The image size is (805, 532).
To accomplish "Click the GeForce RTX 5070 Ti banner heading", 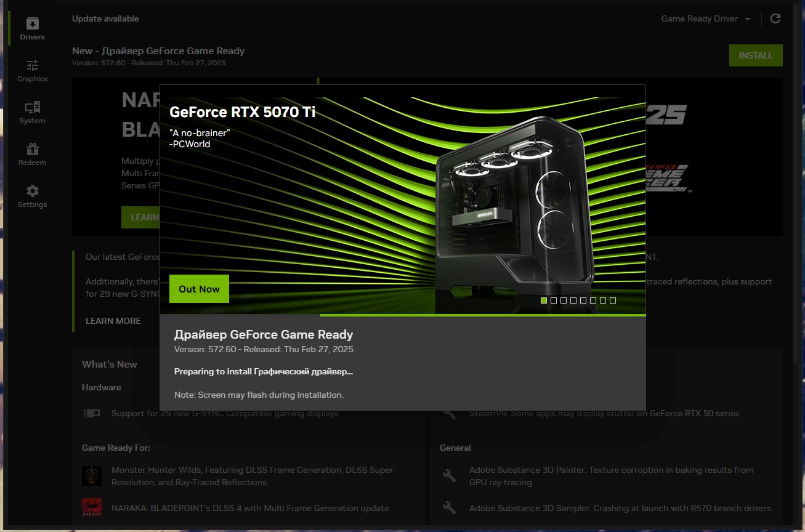I will point(242,112).
